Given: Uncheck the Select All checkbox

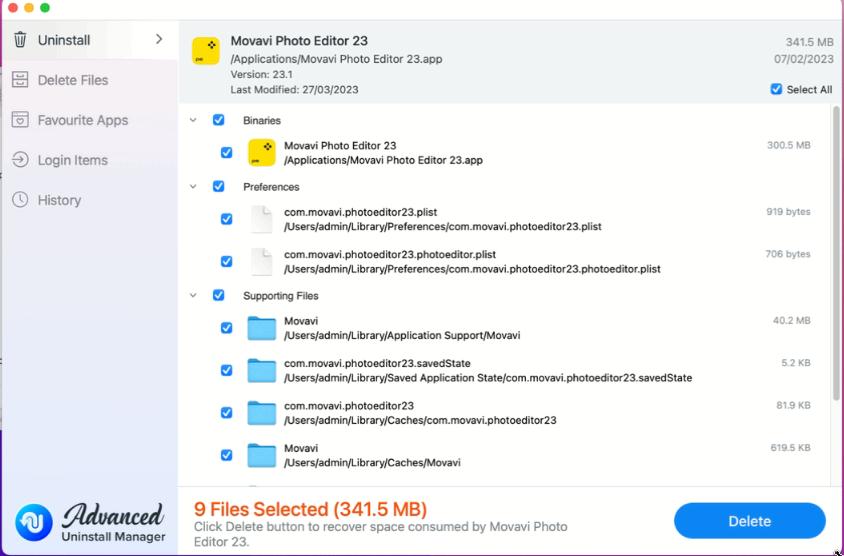Looking at the screenshot, I should [777, 89].
